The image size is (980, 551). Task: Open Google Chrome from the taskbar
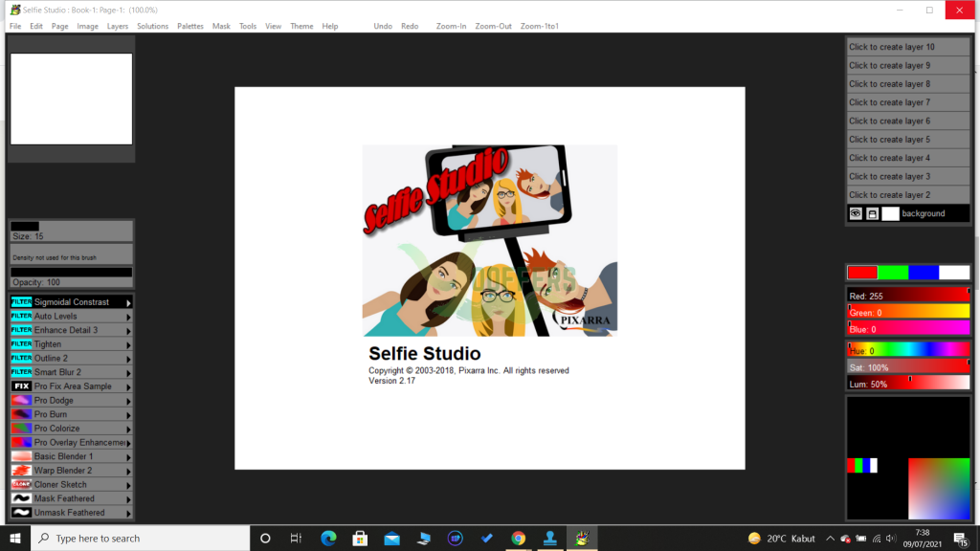(x=518, y=538)
